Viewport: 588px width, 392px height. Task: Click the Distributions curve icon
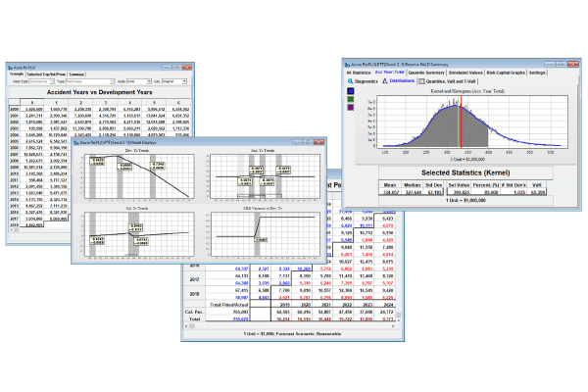[x=385, y=81]
